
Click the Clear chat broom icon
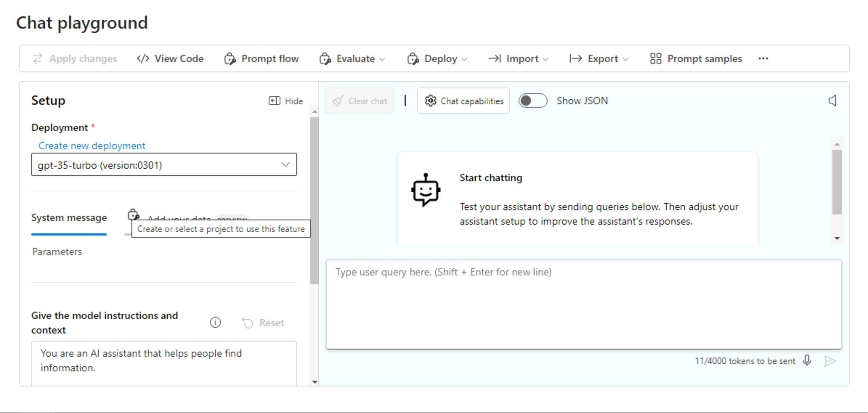[338, 101]
